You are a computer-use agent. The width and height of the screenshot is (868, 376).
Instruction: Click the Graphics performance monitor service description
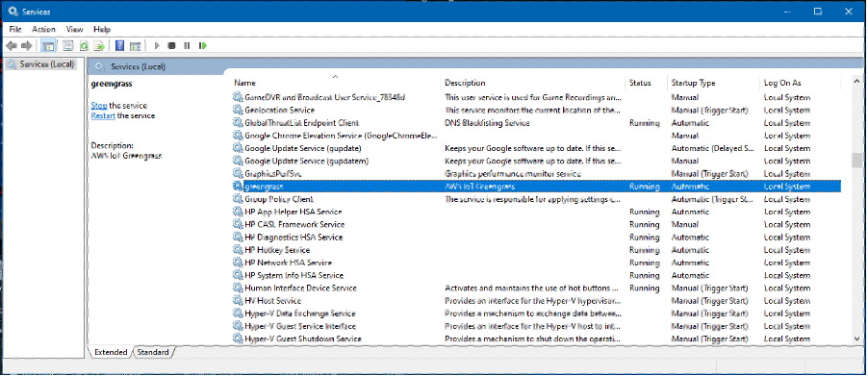click(x=513, y=174)
